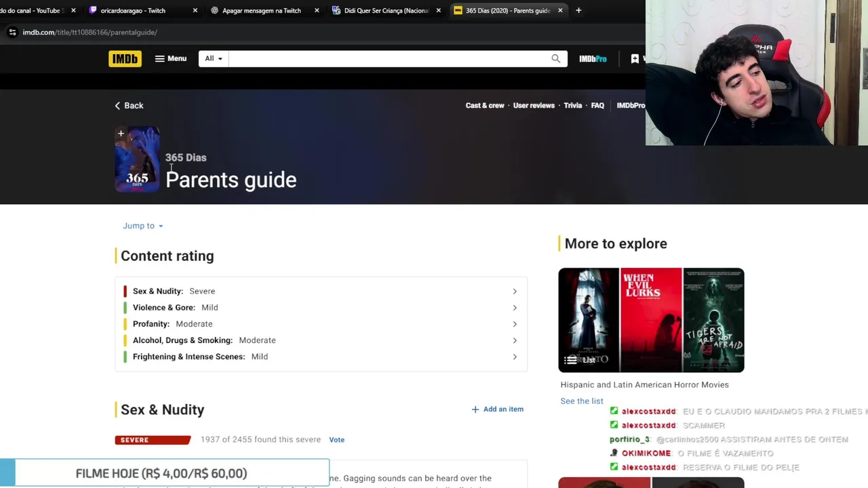Click Add an item for Sex & Nudity

pos(498,409)
